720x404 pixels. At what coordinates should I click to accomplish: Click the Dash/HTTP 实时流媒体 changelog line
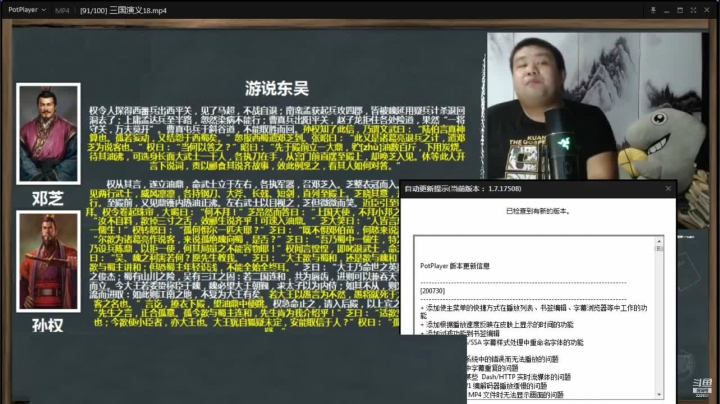coord(519,377)
